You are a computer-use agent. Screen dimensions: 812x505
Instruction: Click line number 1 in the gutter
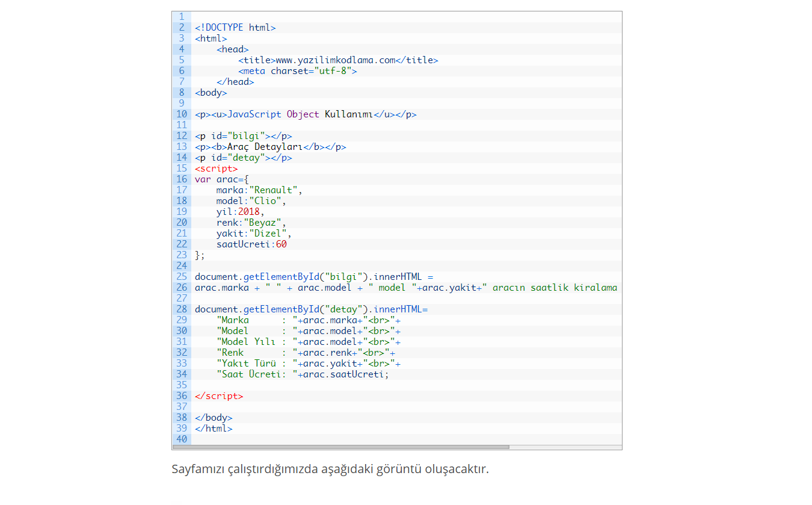[x=182, y=17]
